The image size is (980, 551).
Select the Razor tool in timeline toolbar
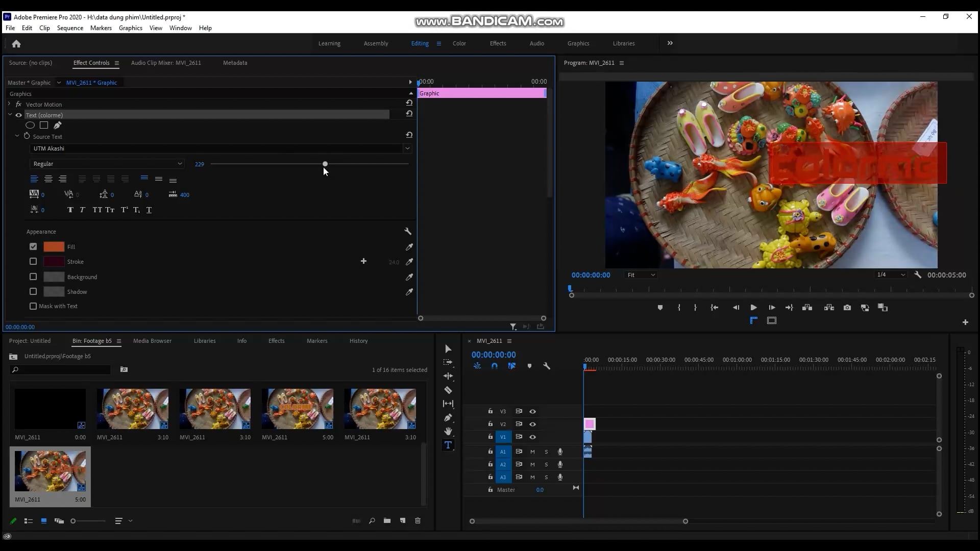point(448,390)
